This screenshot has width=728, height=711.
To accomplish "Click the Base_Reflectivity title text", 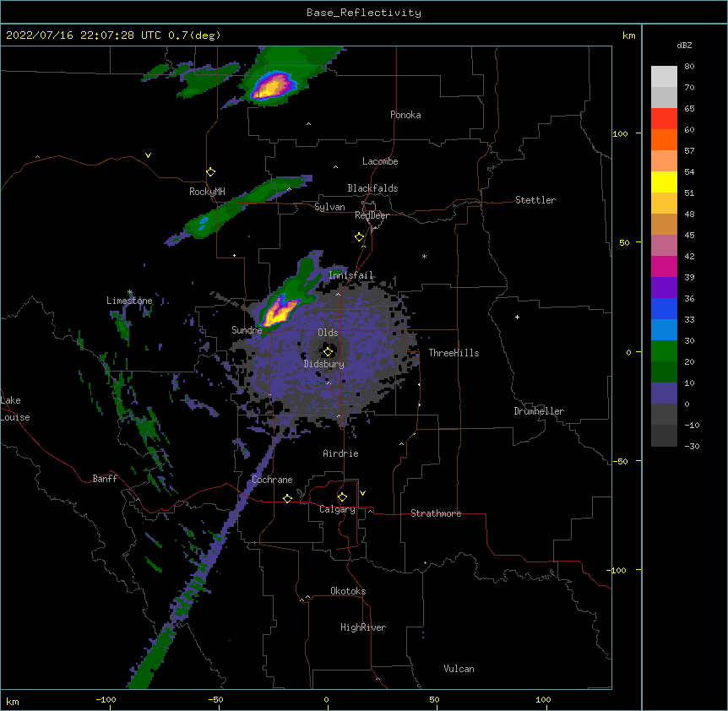I will (364, 13).
